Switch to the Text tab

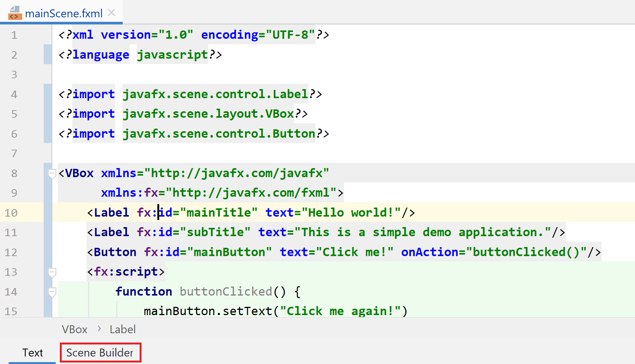(x=32, y=353)
